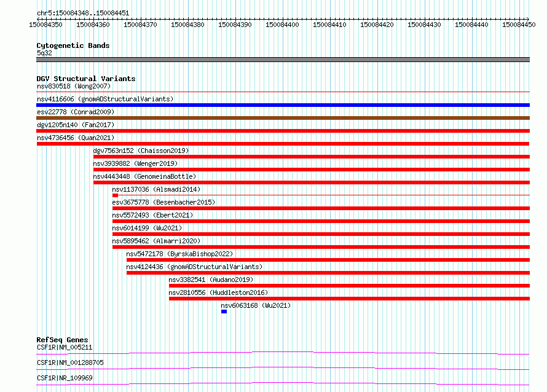Image resolution: width=547 pixels, height=392 pixels.
Task: Click ruler position 150084390
Action: (x=235, y=25)
